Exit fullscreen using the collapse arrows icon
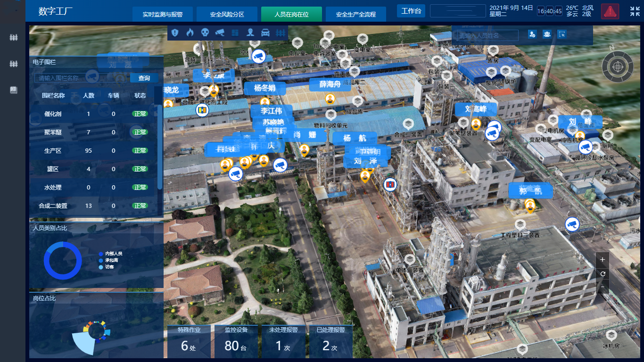This screenshot has height=362, width=644. pyautogui.click(x=635, y=12)
